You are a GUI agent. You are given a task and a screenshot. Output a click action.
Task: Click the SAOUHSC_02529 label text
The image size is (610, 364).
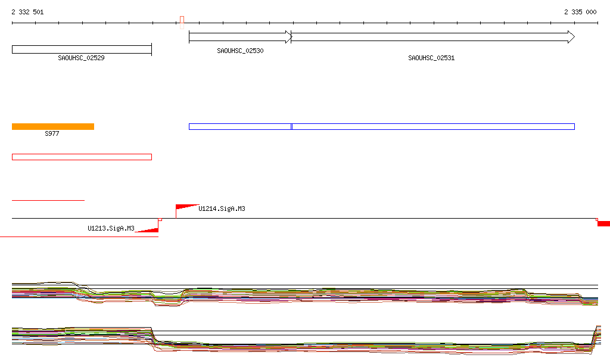point(81,58)
